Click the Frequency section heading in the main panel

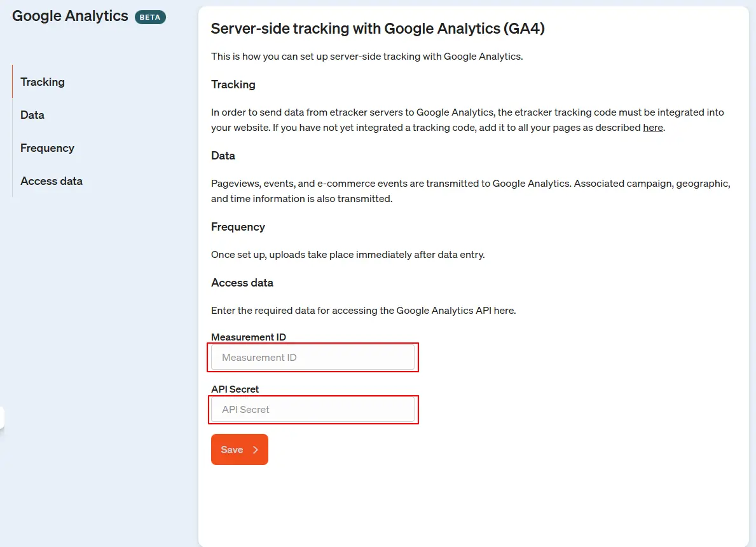coord(238,227)
